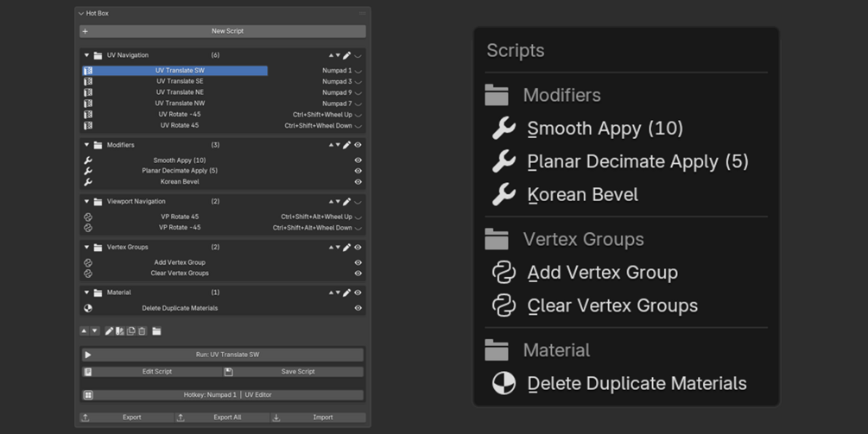The image size is (868, 434).
Task: Click the New Script button
Action: tap(223, 32)
